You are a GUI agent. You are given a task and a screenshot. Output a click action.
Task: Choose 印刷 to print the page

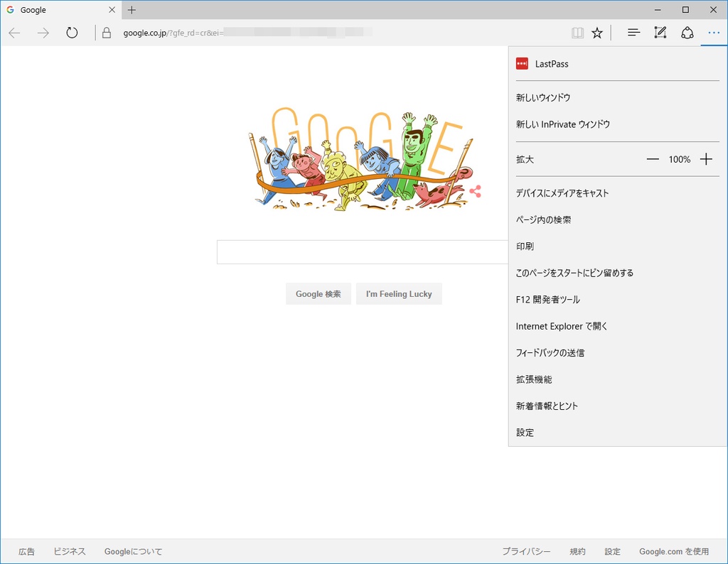pyautogui.click(x=618, y=246)
